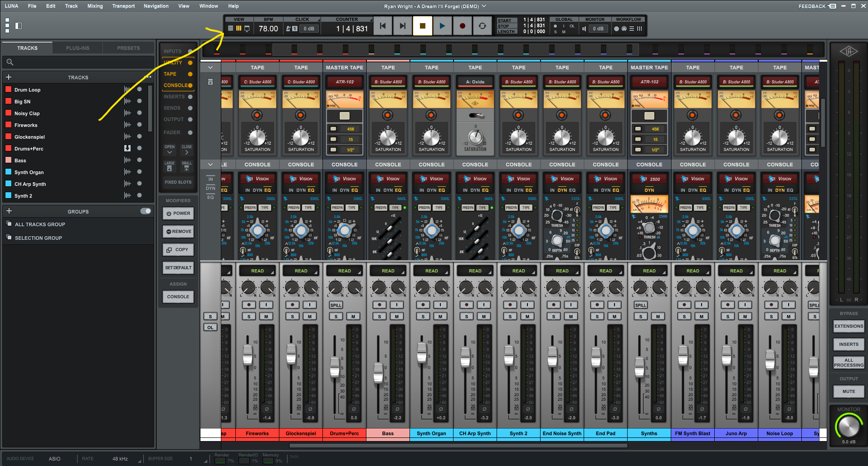Toggle the GROUPS enable switch
This screenshot has height=466, width=868.
(146, 211)
